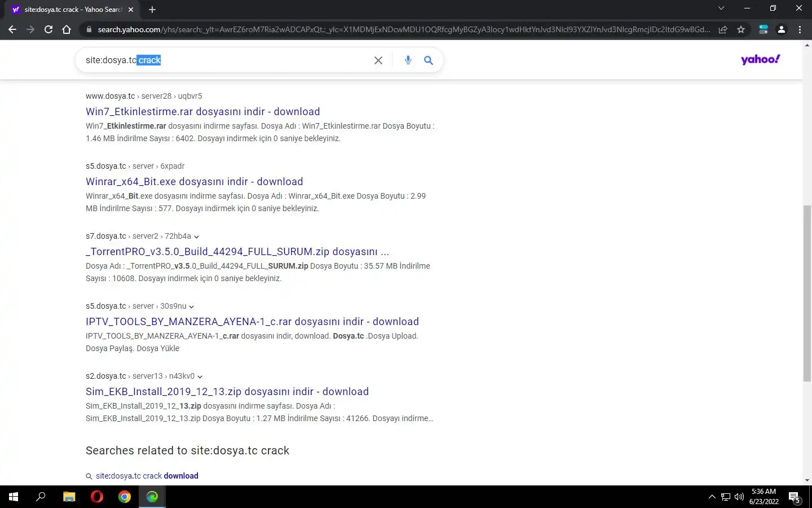Expand options for s5.dosya.tc 30s9nu result
Screen dimensions: 812x508
pyautogui.click(x=192, y=306)
